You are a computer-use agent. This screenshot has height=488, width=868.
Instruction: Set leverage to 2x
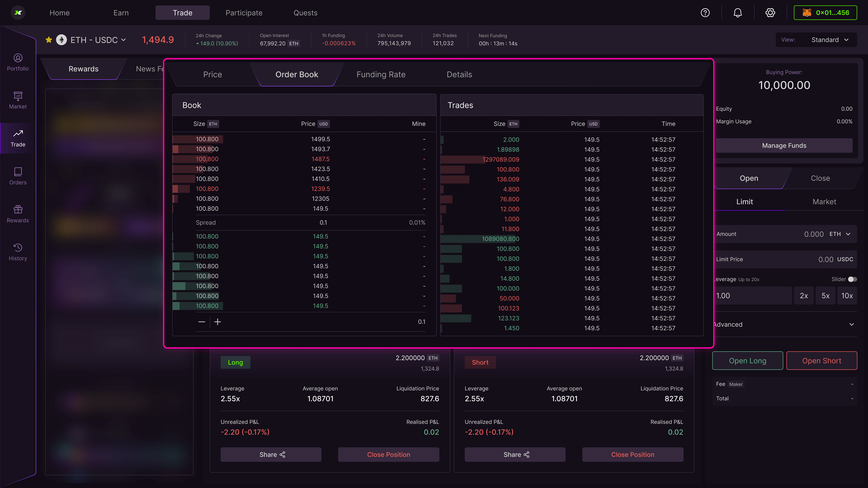click(804, 296)
